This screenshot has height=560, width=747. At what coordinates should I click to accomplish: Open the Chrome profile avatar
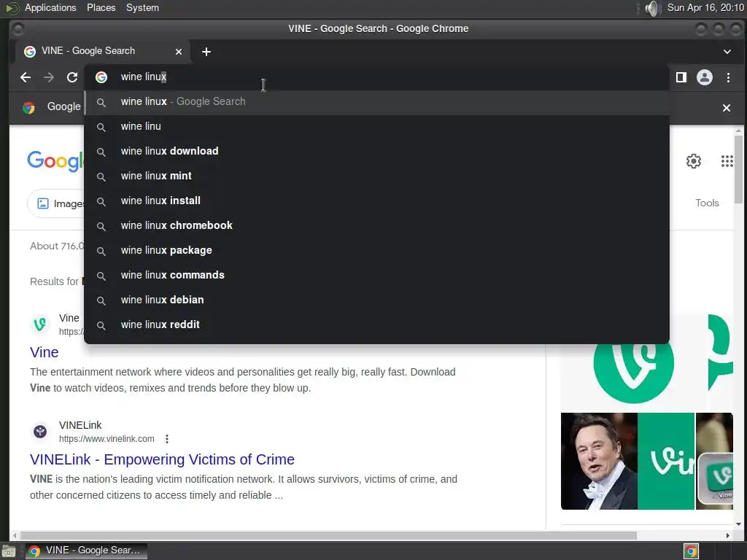pos(705,77)
